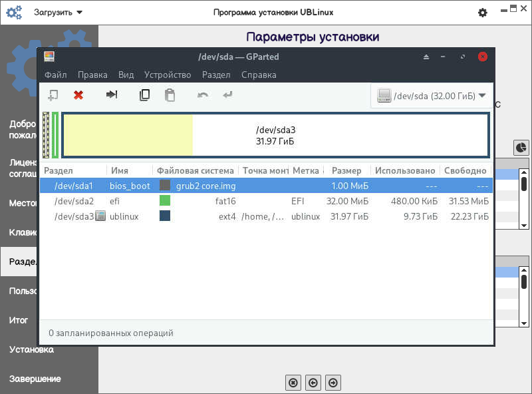Viewport: 532px width, 394px height.
Task: Click lower list scrollbar down arrow in installer
Action: click(524, 323)
